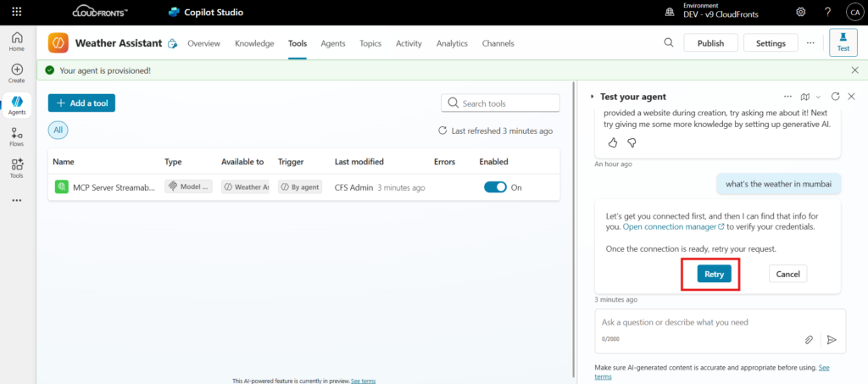Image resolution: width=868 pixels, height=384 pixels.
Task: Click the Publish button
Action: pos(711,42)
